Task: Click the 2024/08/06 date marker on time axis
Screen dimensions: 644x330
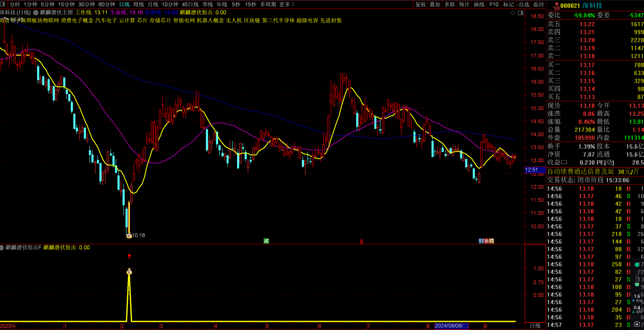Action: tap(451, 326)
